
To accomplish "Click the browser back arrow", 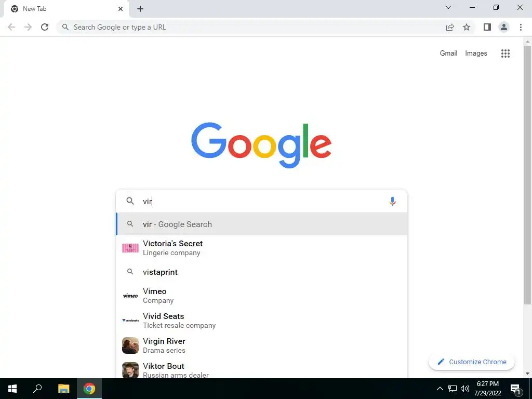I will coord(11,27).
